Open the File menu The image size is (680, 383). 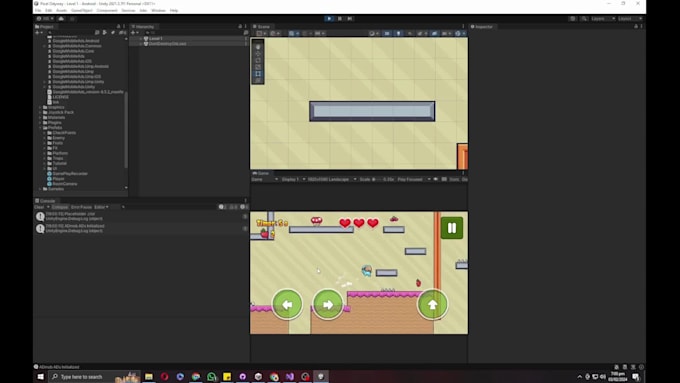[x=38, y=10]
